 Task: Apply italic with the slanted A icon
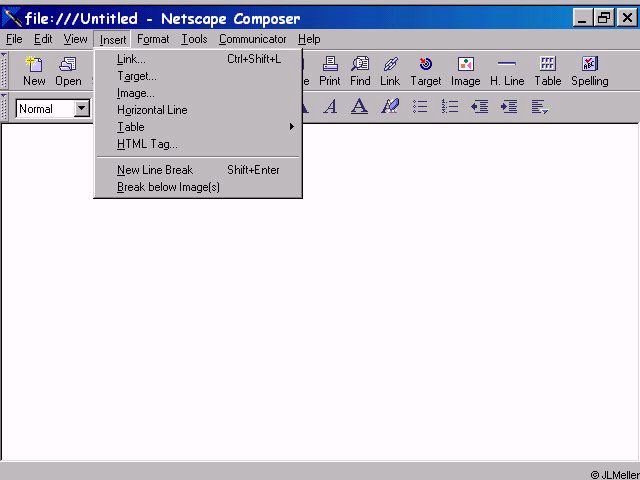tap(330, 107)
